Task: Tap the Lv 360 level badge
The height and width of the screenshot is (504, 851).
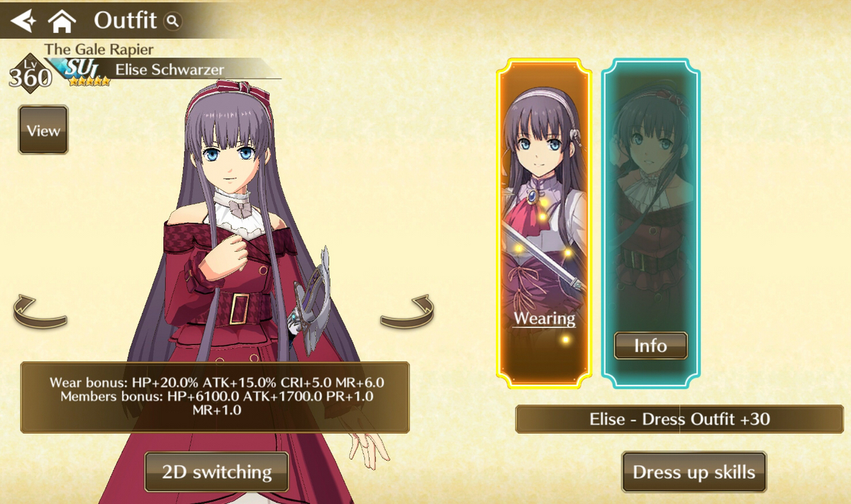Action: [30, 72]
